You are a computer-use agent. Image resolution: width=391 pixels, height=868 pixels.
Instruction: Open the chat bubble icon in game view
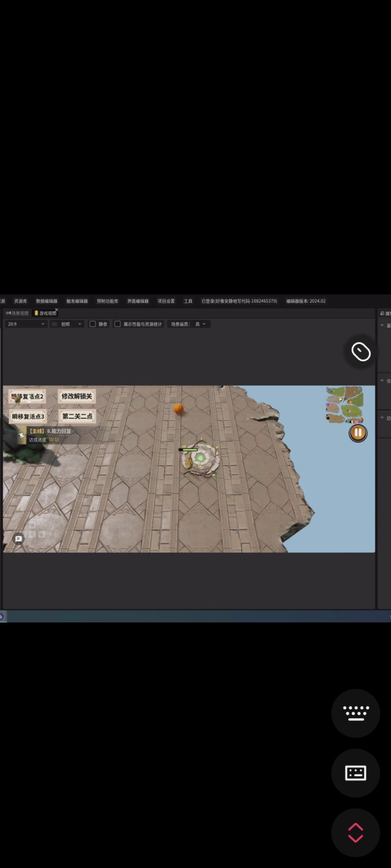pyautogui.click(x=18, y=539)
